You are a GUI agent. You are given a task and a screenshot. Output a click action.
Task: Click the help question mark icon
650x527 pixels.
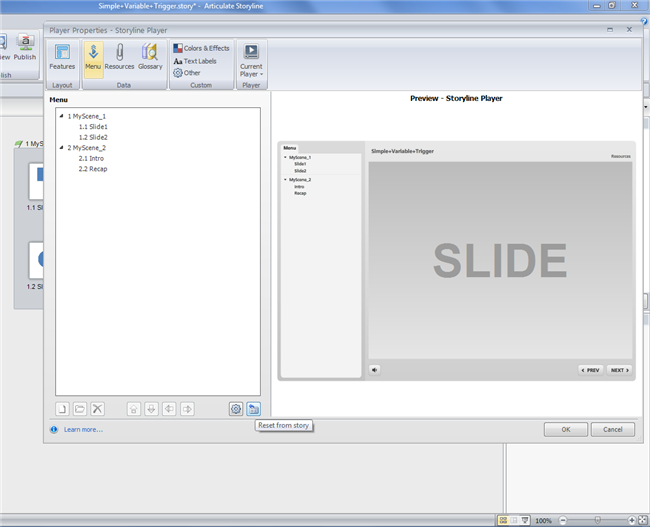point(644,22)
